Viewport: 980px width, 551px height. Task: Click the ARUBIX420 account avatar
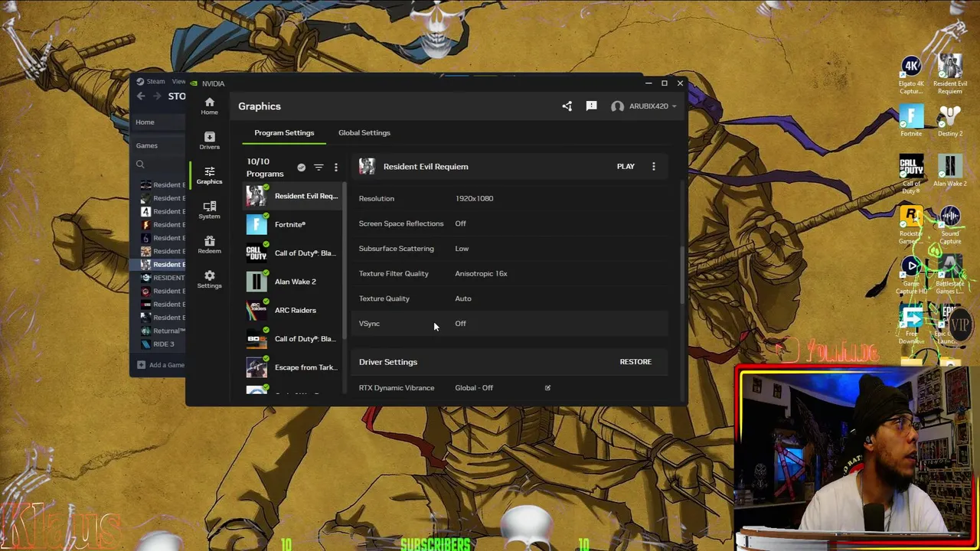coord(617,106)
